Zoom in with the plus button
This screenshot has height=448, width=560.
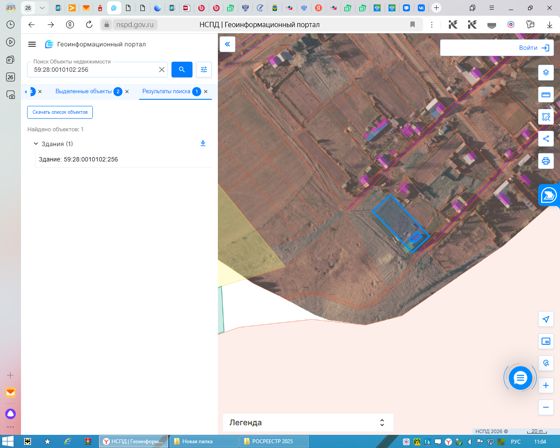click(x=545, y=385)
